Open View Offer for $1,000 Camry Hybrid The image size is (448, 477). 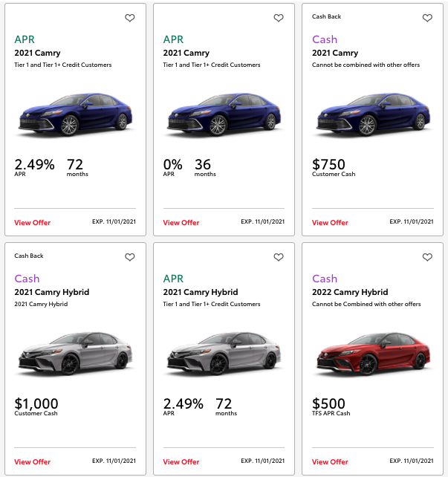point(33,461)
